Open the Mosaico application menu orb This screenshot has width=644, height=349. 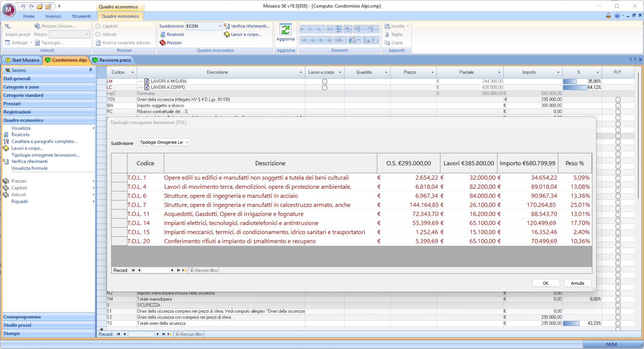pos(9,10)
